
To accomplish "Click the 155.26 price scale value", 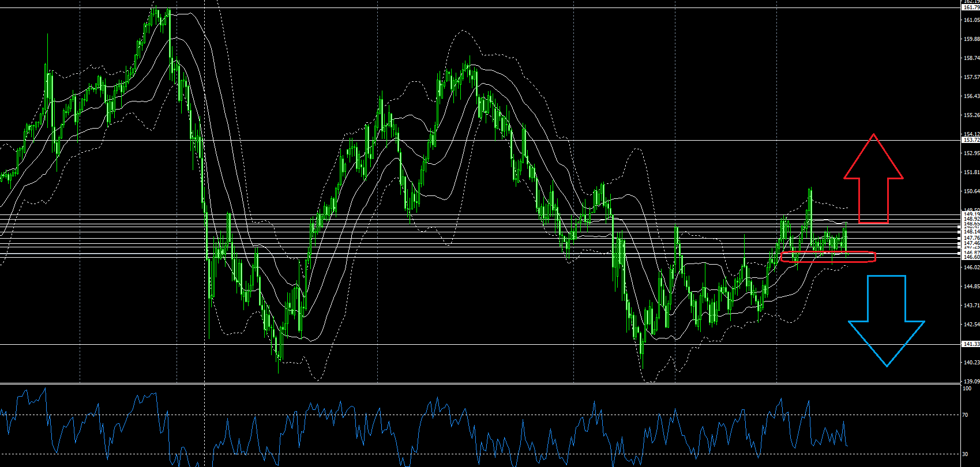I will [x=971, y=115].
